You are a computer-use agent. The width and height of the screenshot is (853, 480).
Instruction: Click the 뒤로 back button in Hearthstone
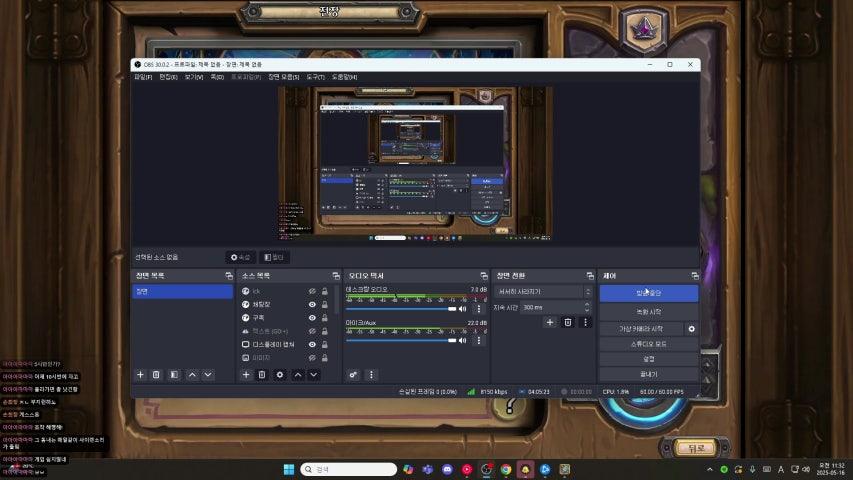coord(696,448)
